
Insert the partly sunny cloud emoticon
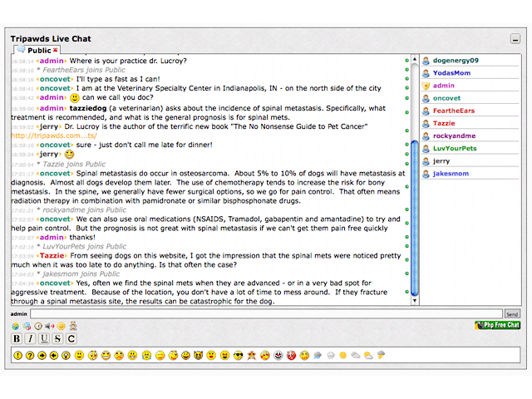click(368, 356)
